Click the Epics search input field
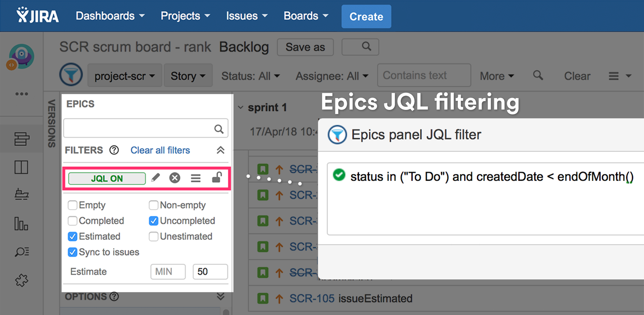Viewport: 644px width, 315px height. 146,128
